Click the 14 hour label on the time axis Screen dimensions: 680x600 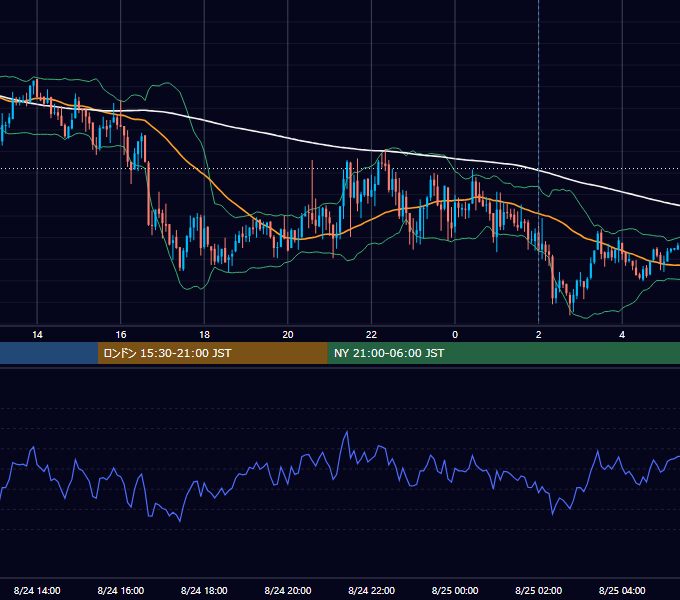pos(37,335)
